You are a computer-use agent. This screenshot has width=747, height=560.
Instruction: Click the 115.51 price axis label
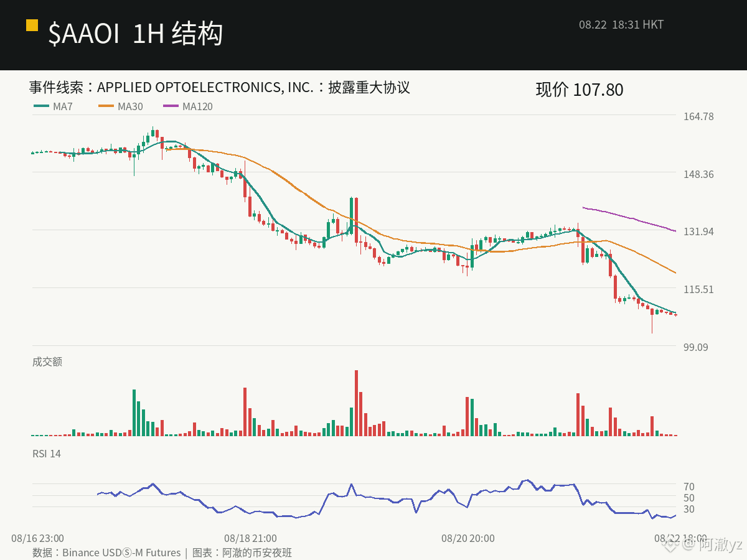(x=698, y=289)
